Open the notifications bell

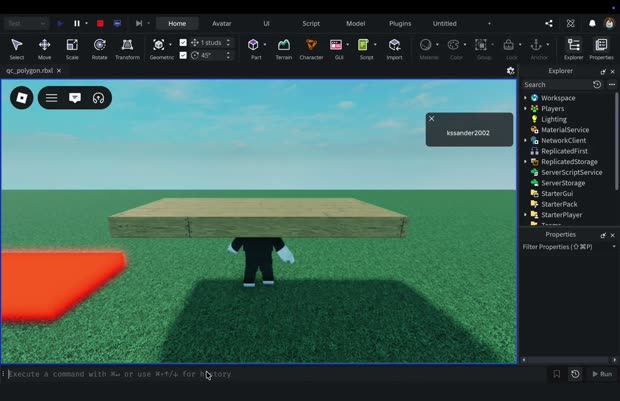point(592,23)
